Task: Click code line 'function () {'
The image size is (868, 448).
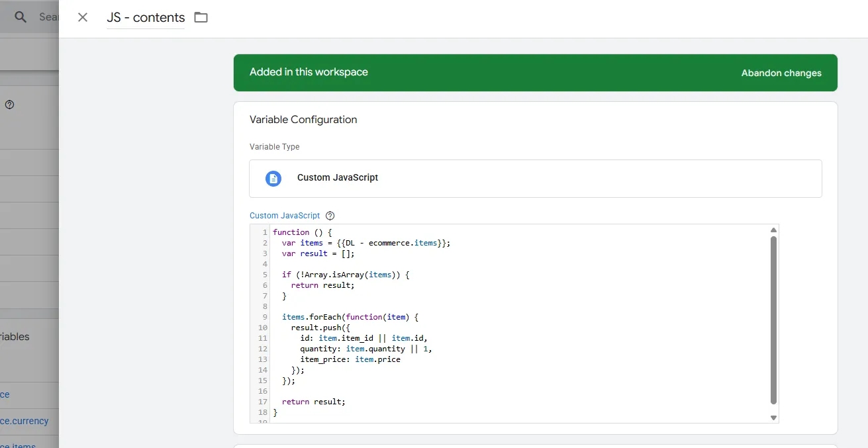Action: tap(303, 232)
